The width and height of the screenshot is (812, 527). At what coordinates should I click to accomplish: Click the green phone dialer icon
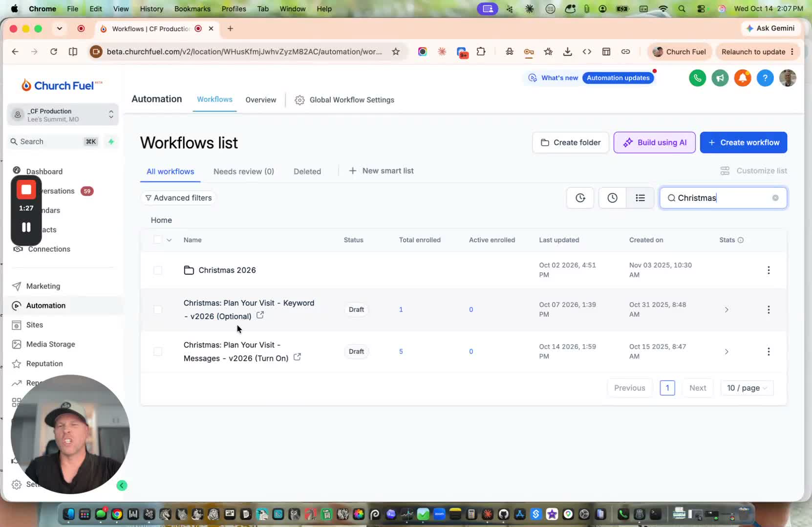[x=697, y=78]
